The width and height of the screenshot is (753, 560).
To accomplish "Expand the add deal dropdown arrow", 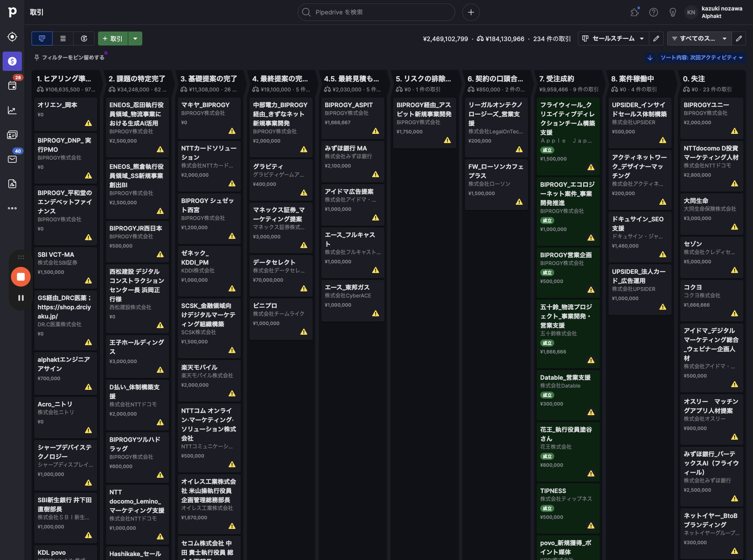I will pos(135,38).
